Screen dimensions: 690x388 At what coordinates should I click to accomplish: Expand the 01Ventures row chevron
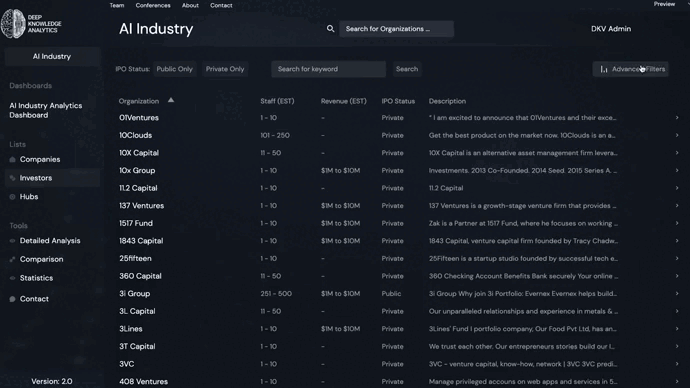point(677,117)
